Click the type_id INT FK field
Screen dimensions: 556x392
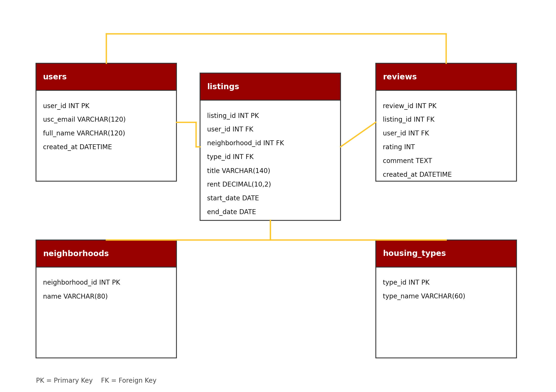230,157
